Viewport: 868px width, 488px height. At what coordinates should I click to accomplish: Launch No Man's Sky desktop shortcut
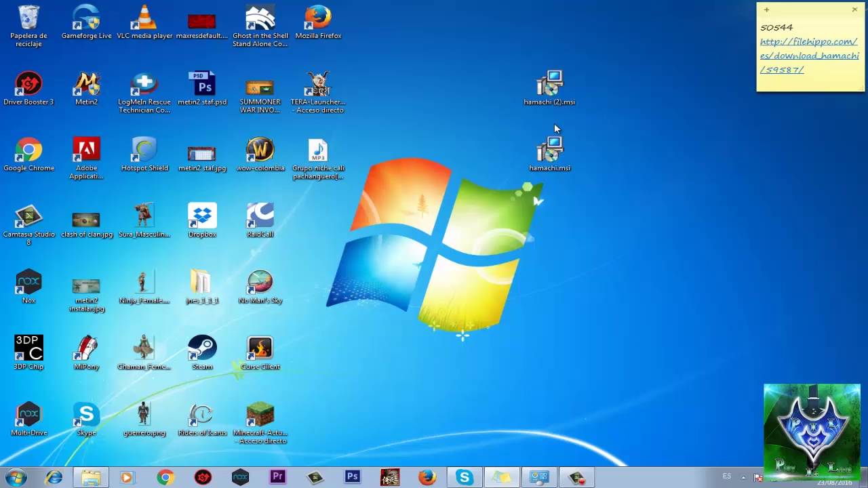click(260, 287)
